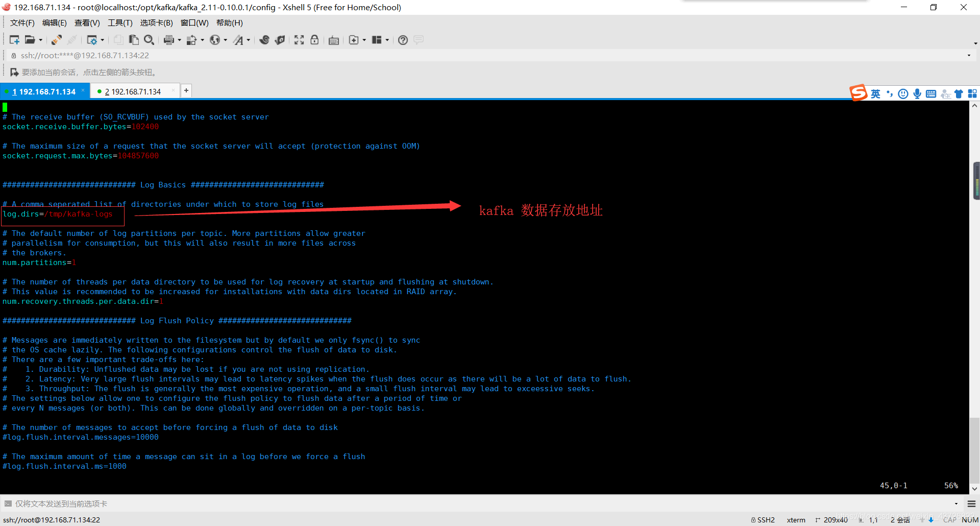Screen dimensions: 980x526
Task: Add a new tab with plus button
Action: click(186, 90)
